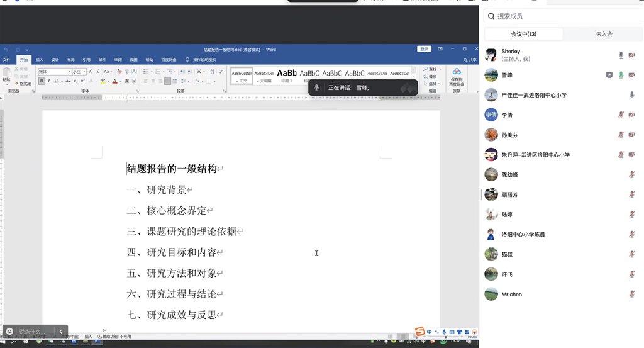Image resolution: width=644 pixels, height=348 pixels.
Task: Toggle superscript x² formatting
Action: [82, 81]
